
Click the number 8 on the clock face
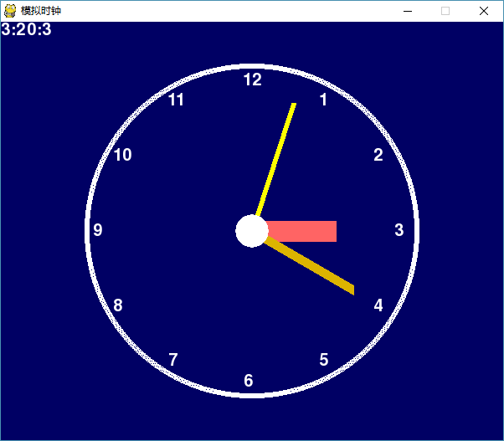(x=118, y=305)
